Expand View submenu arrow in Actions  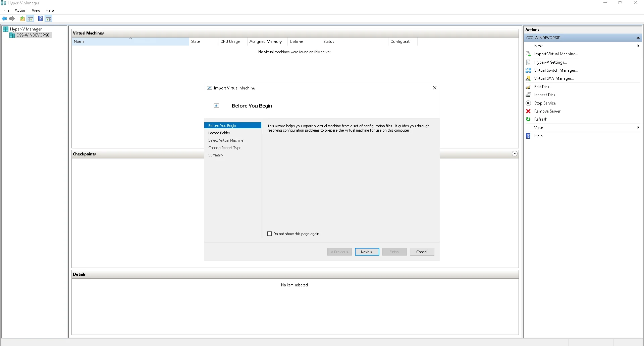tap(638, 128)
